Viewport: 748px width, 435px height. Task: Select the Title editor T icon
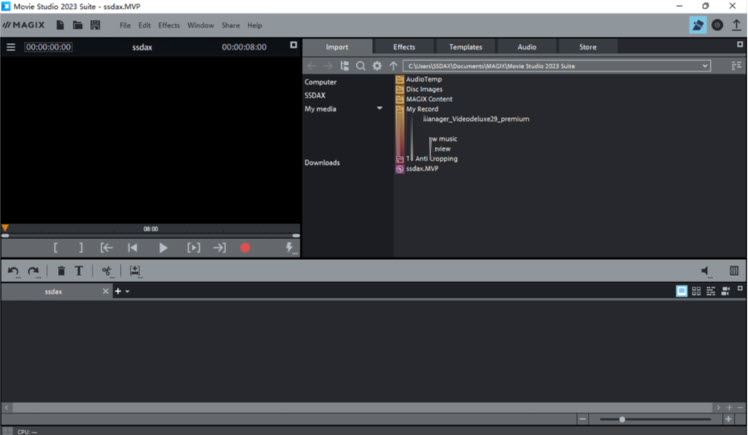tap(79, 271)
